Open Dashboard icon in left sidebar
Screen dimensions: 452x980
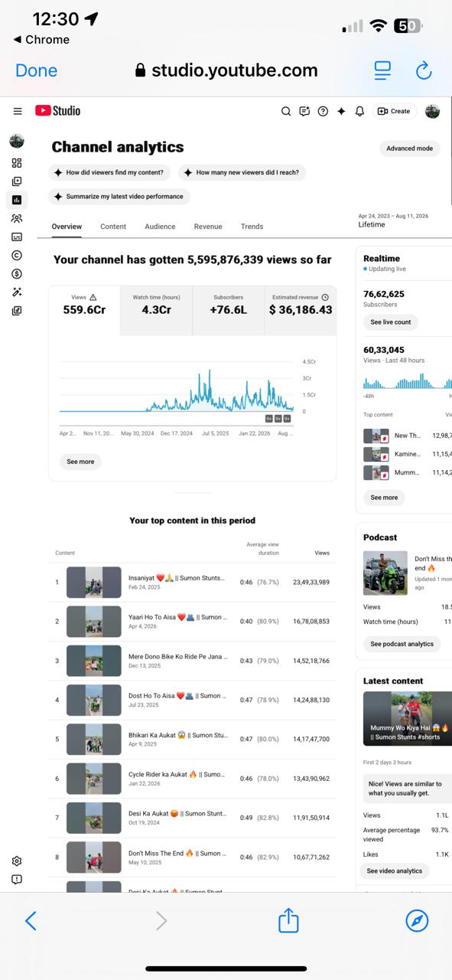[x=17, y=163]
